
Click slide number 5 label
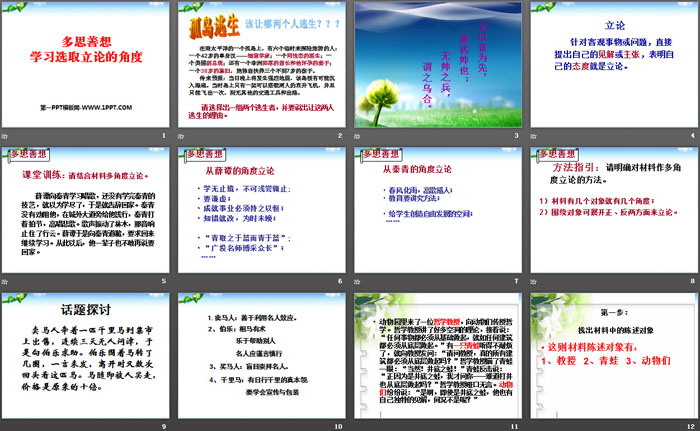pos(164,281)
